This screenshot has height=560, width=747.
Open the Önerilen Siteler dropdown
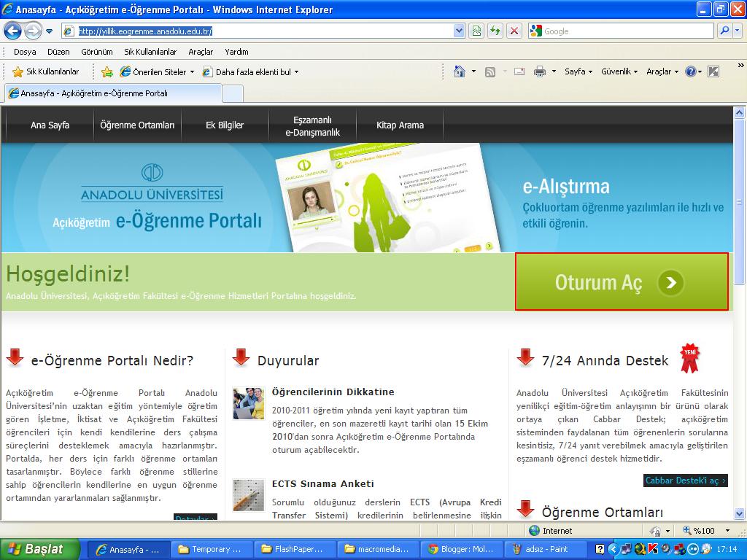coord(158,72)
